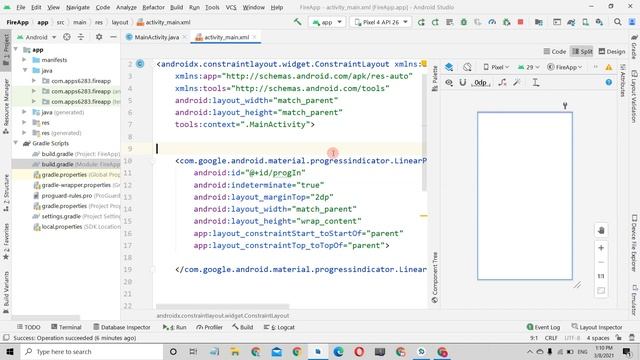Open the Database Inspector tool window

[122, 327]
